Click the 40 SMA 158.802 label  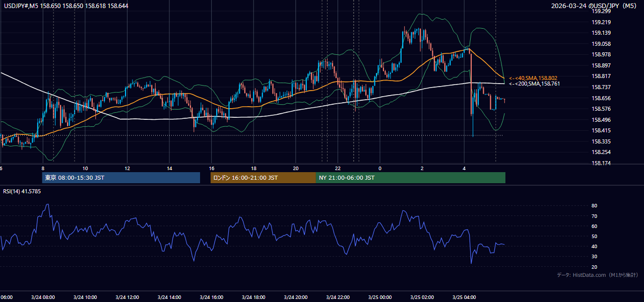[534, 78]
